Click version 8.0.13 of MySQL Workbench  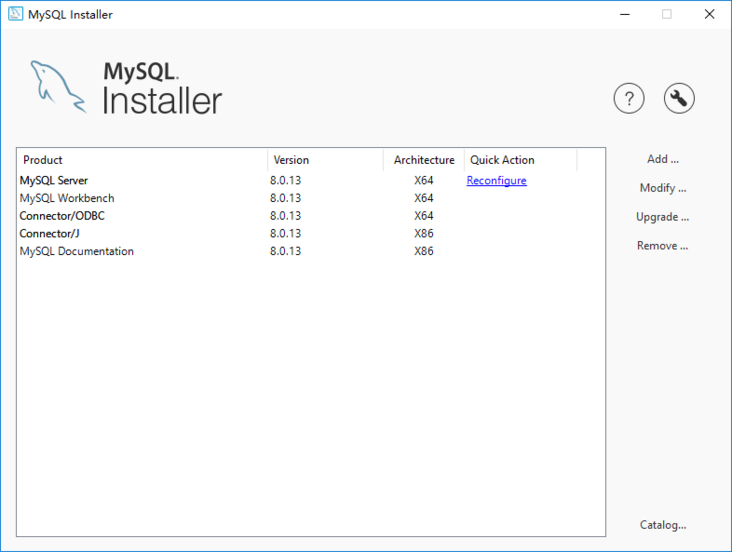pyautogui.click(x=285, y=198)
